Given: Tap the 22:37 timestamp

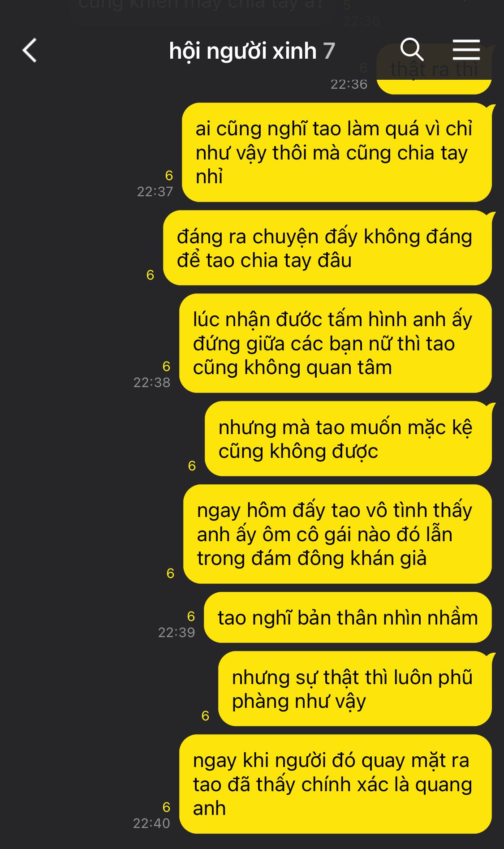Looking at the screenshot, I should 155,192.
